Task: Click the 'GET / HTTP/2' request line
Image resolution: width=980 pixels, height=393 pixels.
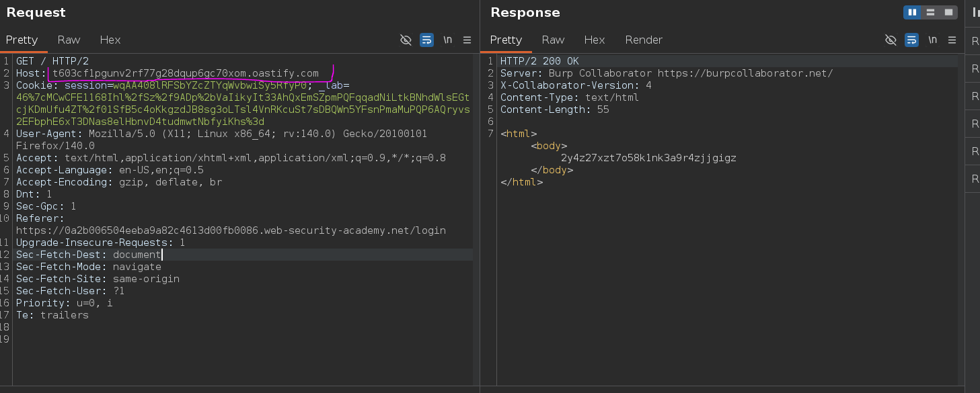Action: tap(52, 61)
